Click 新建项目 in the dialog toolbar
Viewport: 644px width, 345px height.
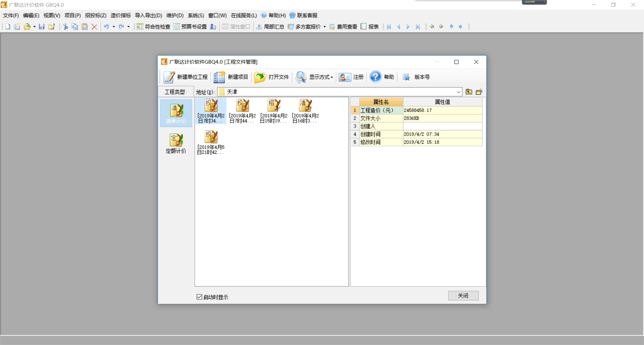pos(231,77)
